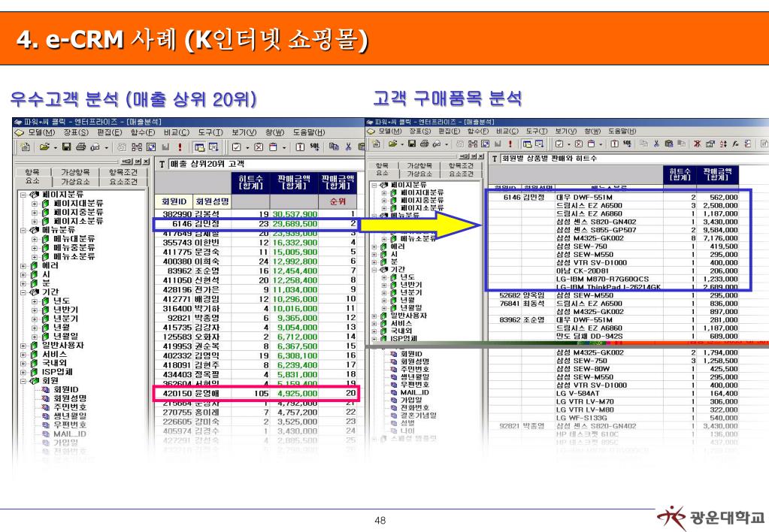This screenshot has height=532, width=769.
Task: Click Save disk icon in right window toolbar
Action: pyautogui.click(x=411, y=144)
